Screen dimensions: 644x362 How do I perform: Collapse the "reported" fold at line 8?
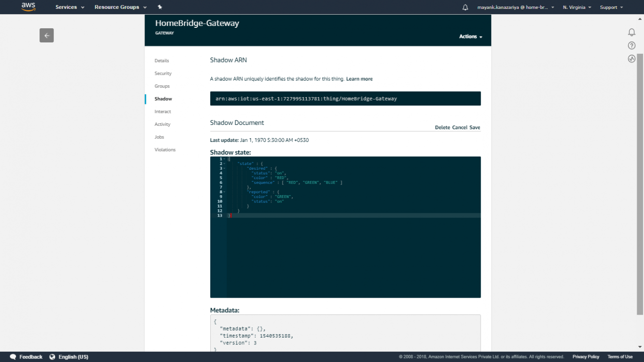224,192
